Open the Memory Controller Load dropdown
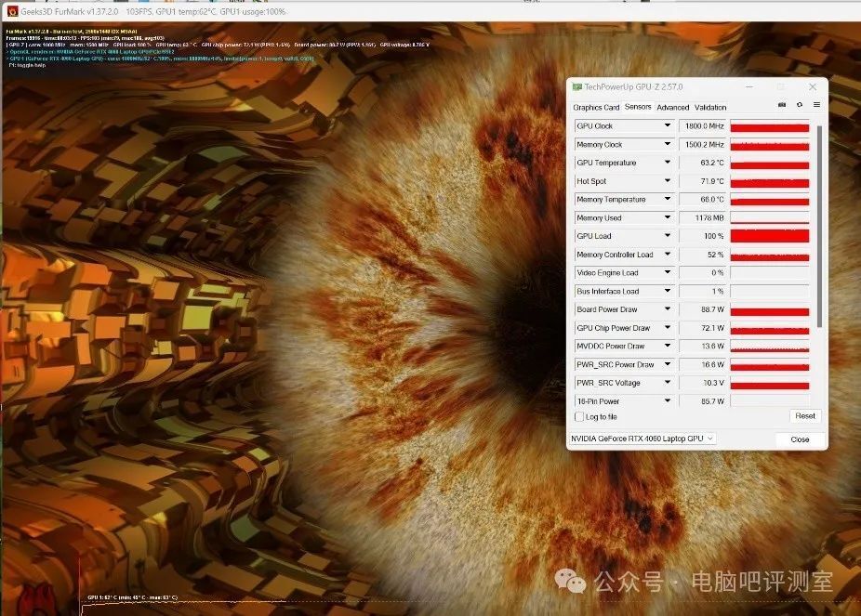Screen dimensions: 861x616 point(668,255)
